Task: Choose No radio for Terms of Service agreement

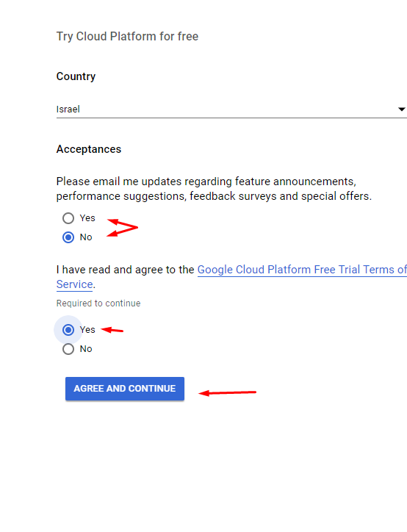Action: [68, 349]
